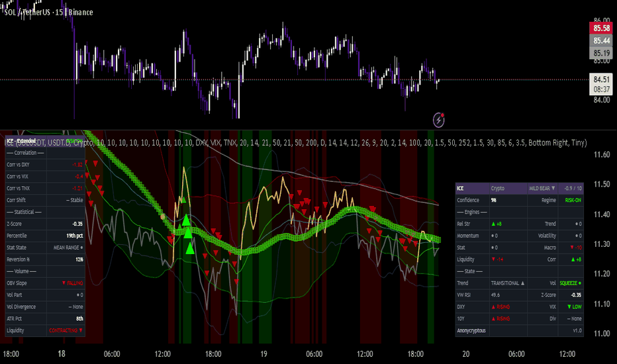Click the Reversion % value 12%
Image resolution: width=617 pixels, height=364 pixels.
pos(79,259)
